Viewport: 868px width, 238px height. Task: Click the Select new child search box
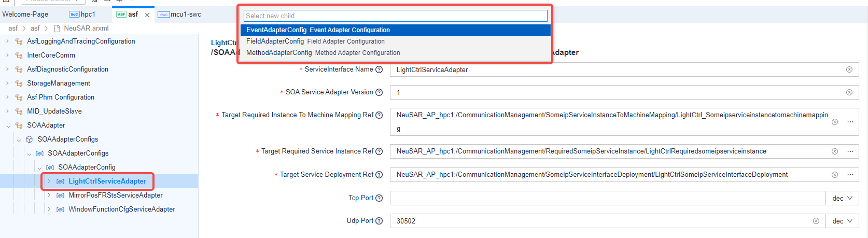(395, 16)
